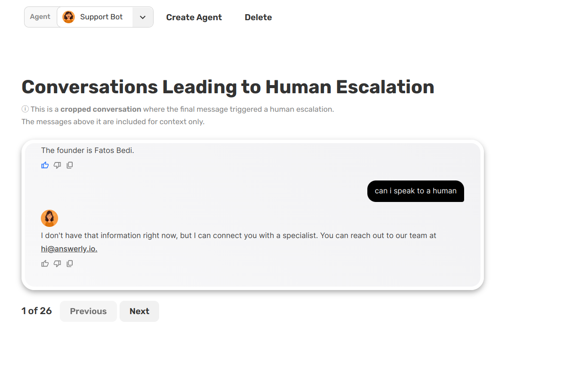The height and width of the screenshot is (379, 588).
Task: Click the "Conversations Leading to Human Escalation" heading
Action: (x=228, y=87)
